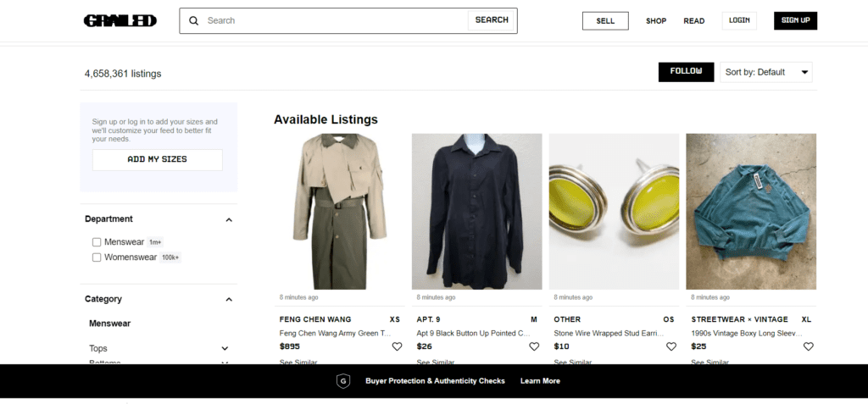Click Learn More link in banner
Viewport: 868px width, 404px height.
[540, 381]
